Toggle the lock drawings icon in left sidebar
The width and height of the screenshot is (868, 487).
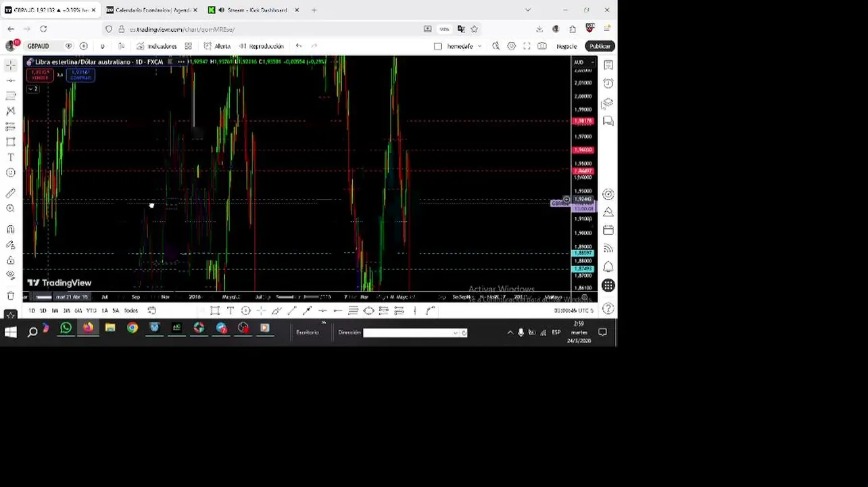click(11, 260)
